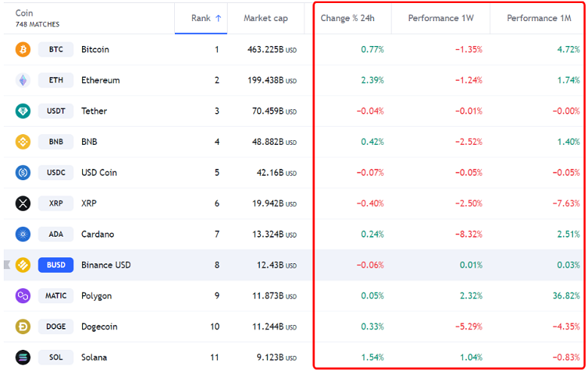
Task: Open the USD Coin name link
Action: click(x=99, y=173)
